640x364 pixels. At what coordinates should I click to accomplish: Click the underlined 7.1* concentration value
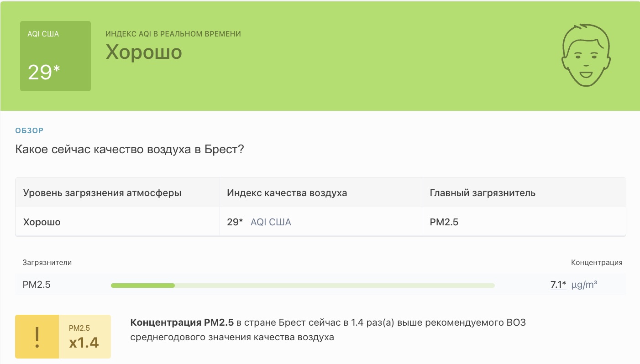(556, 285)
